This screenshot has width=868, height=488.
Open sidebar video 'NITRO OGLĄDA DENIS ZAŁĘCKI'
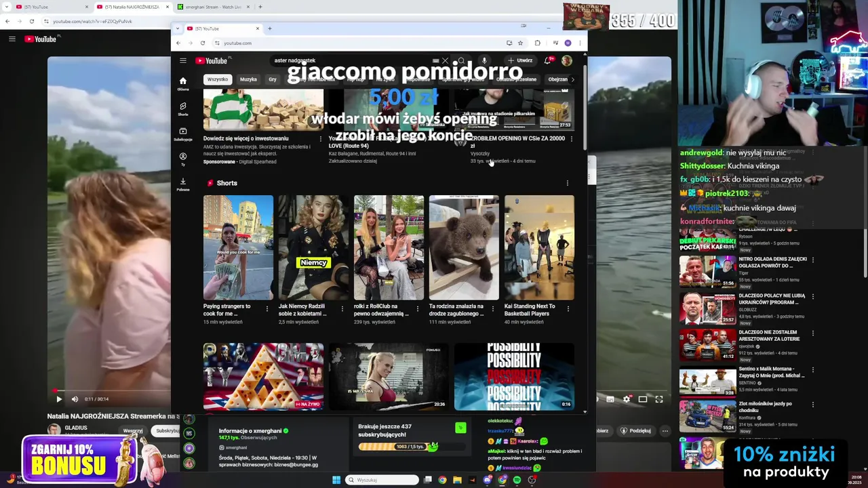point(772,262)
